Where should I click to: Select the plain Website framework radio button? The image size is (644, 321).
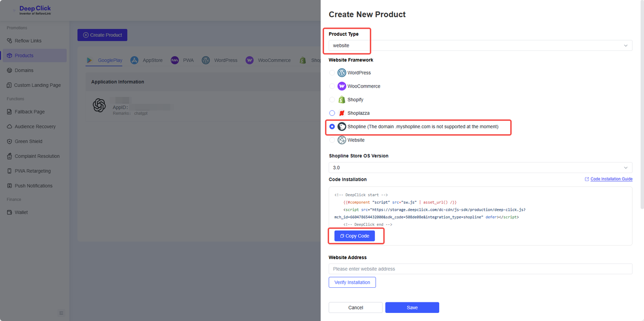coord(332,140)
